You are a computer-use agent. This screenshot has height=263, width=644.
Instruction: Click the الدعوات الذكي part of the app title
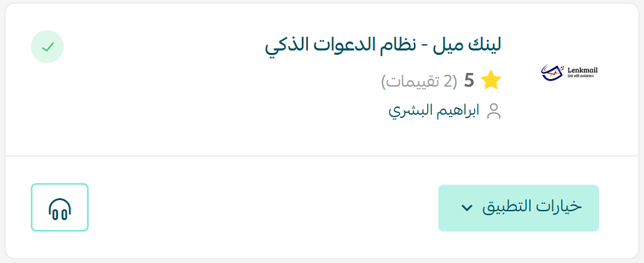pyautogui.click(x=322, y=46)
